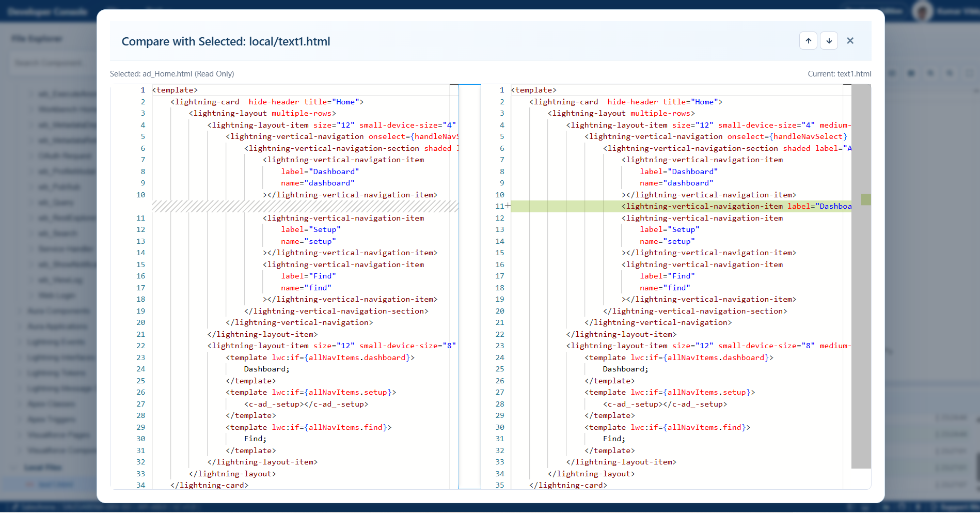Screen dimensions: 980x513
Task: Click label="Setup" on line 12 of ad_Home.html
Action: (x=311, y=229)
